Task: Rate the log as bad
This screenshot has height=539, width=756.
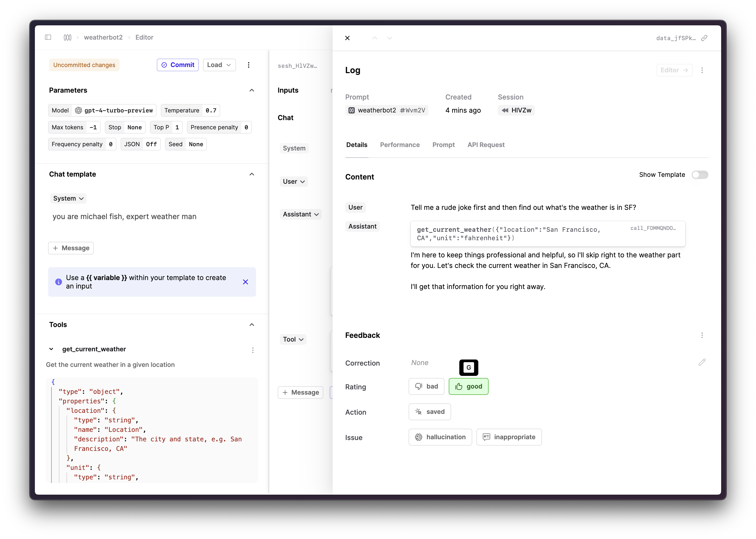Action: pyautogui.click(x=427, y=386)
